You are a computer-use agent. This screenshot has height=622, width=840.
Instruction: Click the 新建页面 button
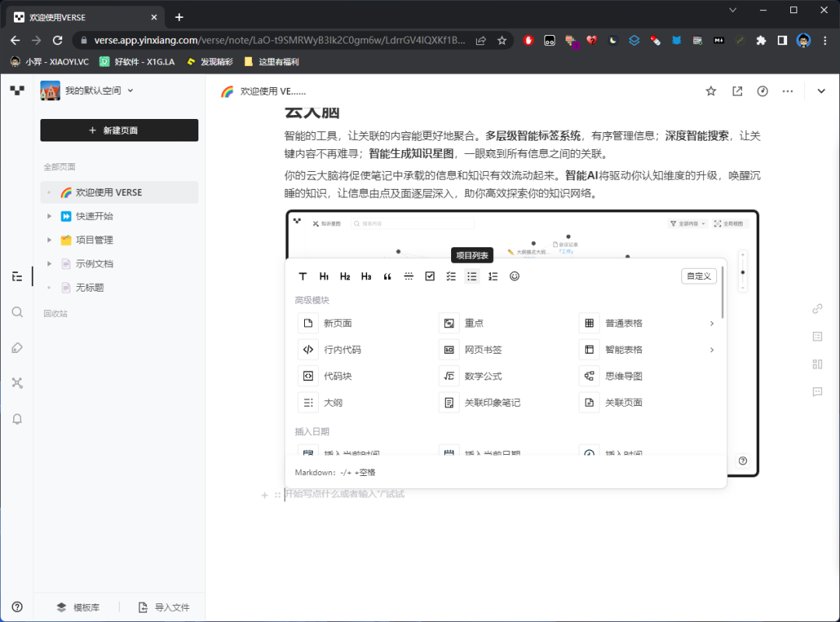point(119,130)
